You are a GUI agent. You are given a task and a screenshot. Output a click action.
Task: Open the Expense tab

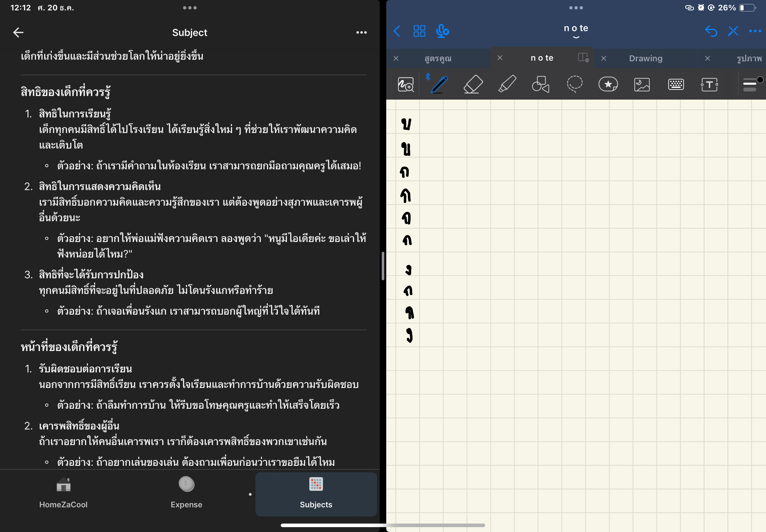click(x=186, y=494)
